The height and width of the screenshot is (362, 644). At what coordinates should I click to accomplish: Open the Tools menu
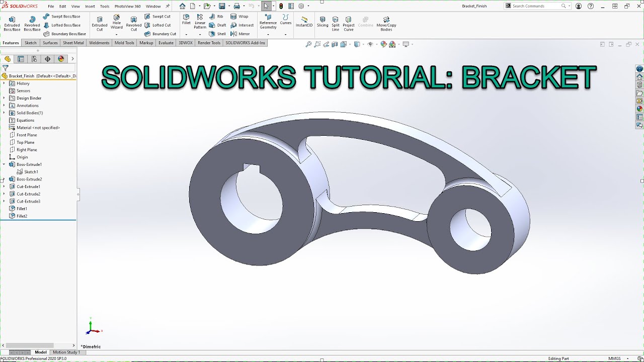105,7
